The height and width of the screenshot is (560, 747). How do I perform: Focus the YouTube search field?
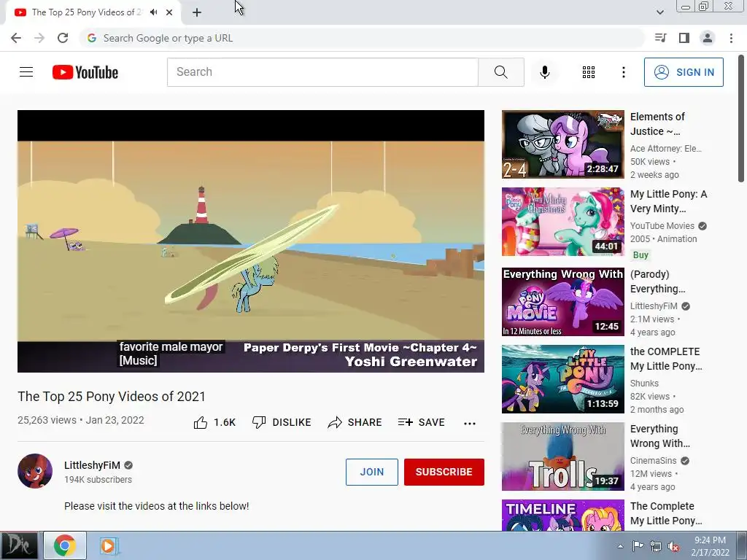pyautogui.click(x=322, y=72)
